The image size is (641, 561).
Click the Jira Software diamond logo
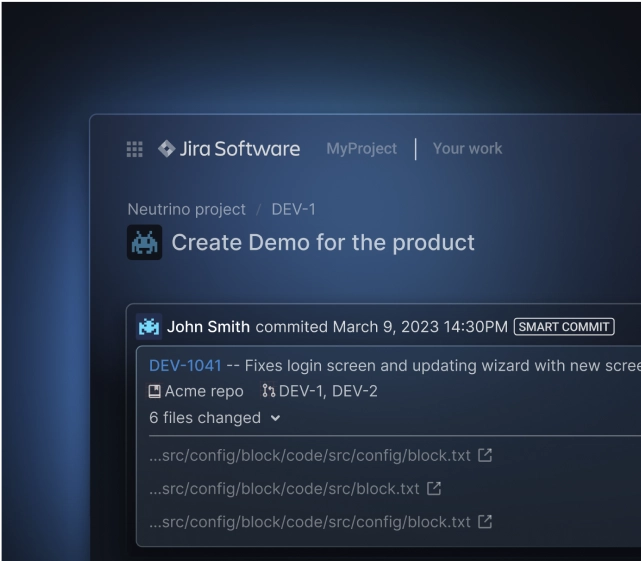(x=166, y=148)
